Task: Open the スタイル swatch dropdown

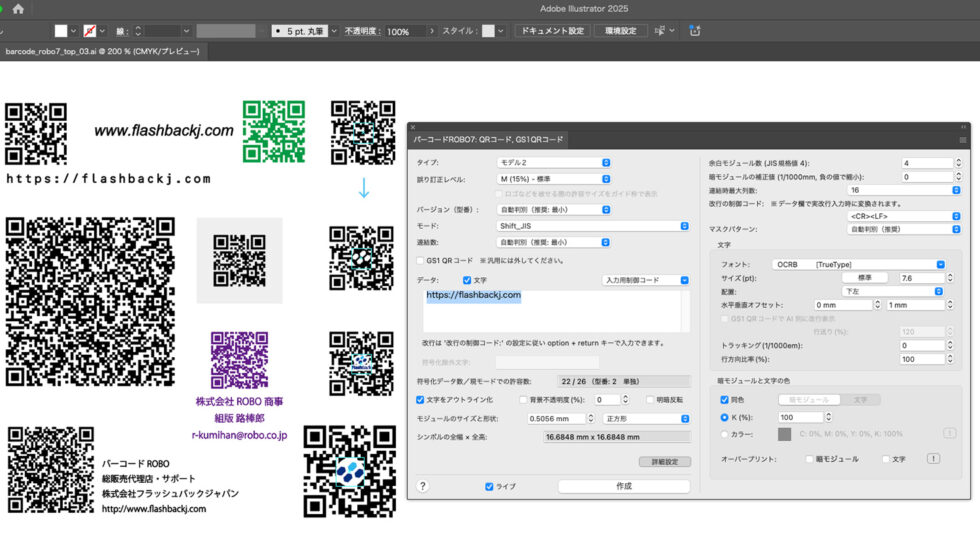Action: pos(501,31)
